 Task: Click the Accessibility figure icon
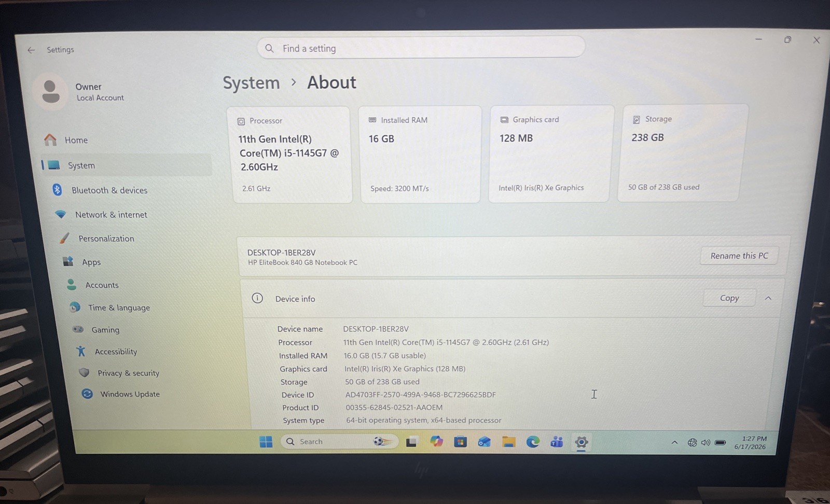[81, 351]
